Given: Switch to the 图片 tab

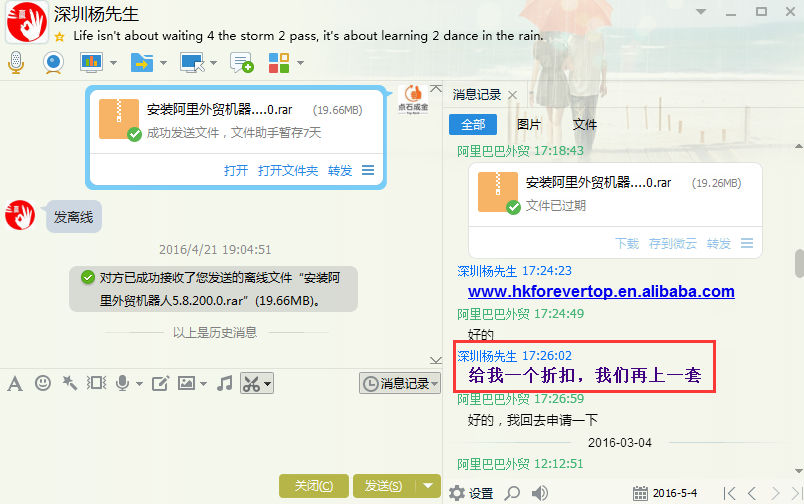Looking at the screenshot, I should tap(529, 125).
